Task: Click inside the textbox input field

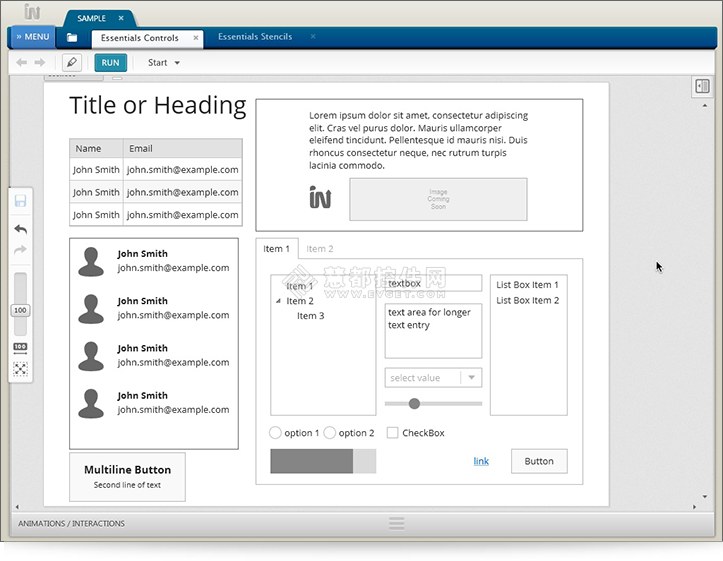Action: pyautogui.click(x=433, y=283)
